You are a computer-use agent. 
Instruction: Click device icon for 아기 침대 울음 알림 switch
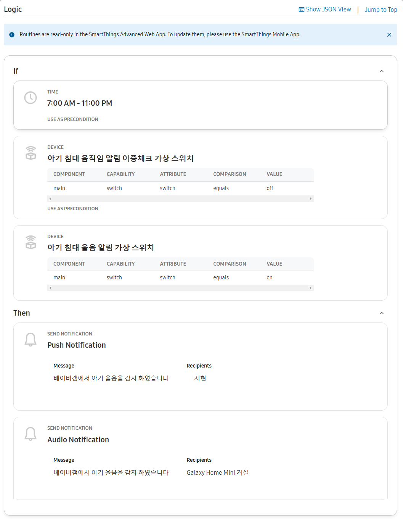click(31, 242)
